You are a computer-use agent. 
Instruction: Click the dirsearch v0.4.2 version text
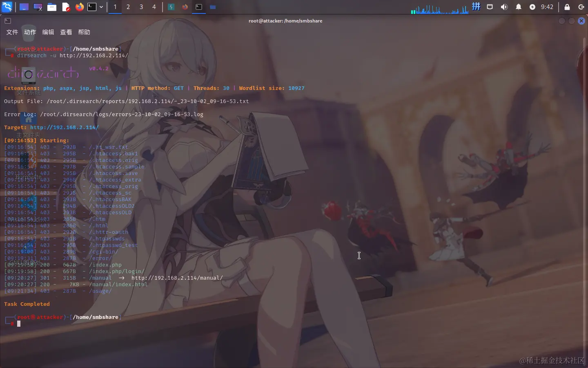point(99,69)
